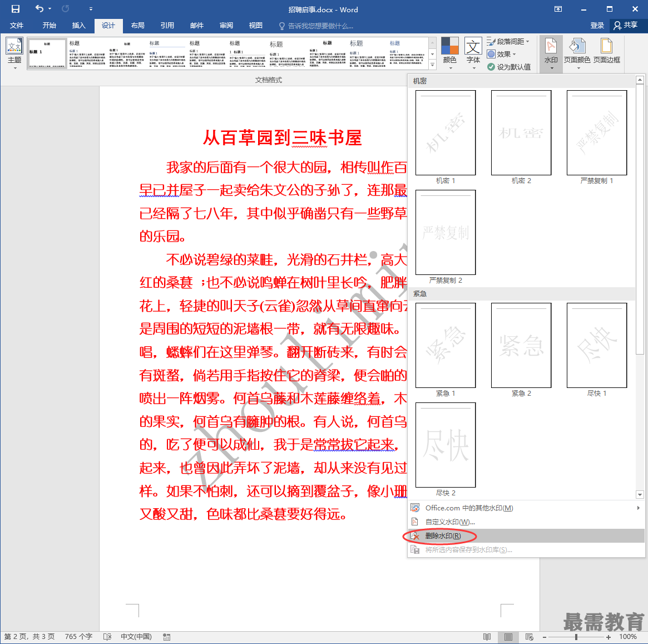Click the page count status 第 2 页, 共 3 页

pos(29,637)
